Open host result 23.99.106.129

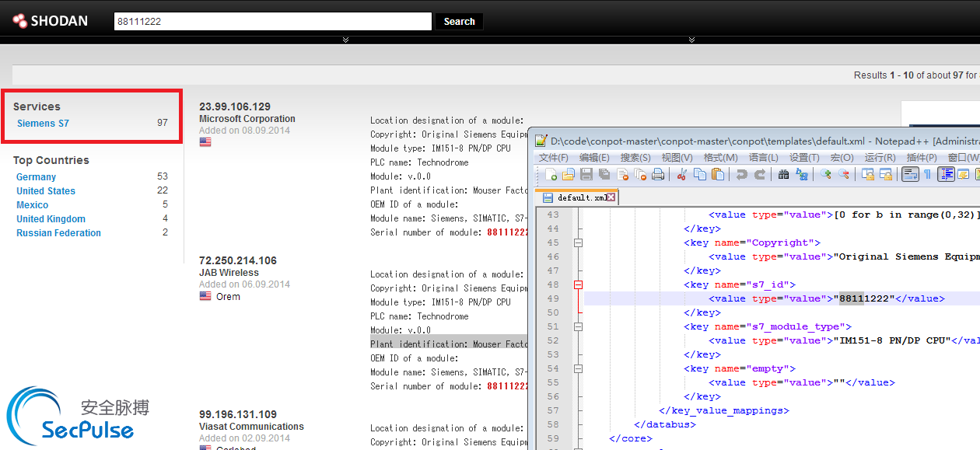point(235,106)
